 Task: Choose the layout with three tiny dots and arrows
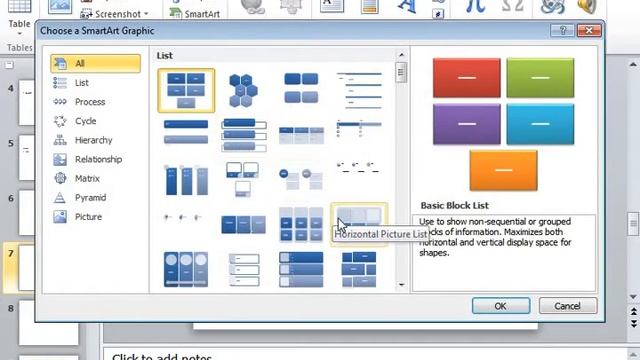[182, 218]
